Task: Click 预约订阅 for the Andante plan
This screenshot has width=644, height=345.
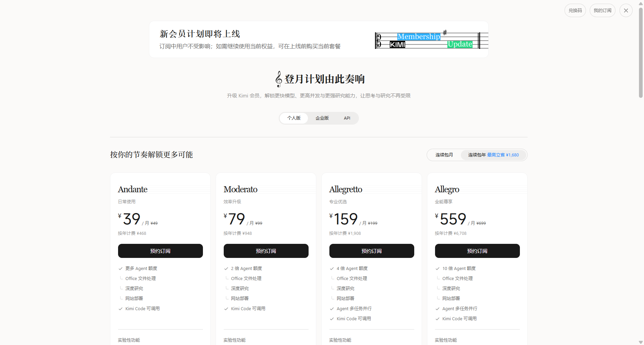Action: (160, 251)
